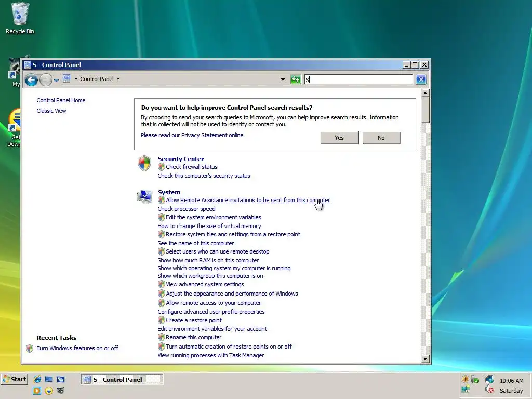Click the scrollbar down arrow
Image resolution: width=532 pixels, height=399 pixels.
425,359
